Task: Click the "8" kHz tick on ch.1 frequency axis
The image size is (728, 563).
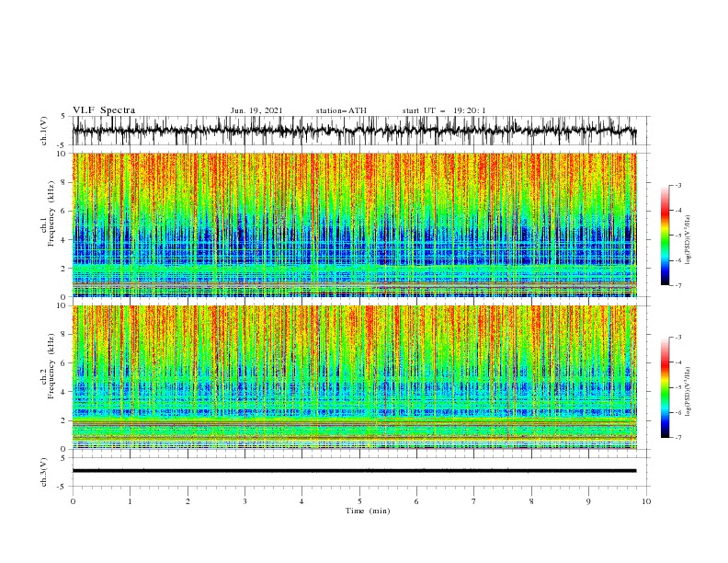Action: [64, 182]
